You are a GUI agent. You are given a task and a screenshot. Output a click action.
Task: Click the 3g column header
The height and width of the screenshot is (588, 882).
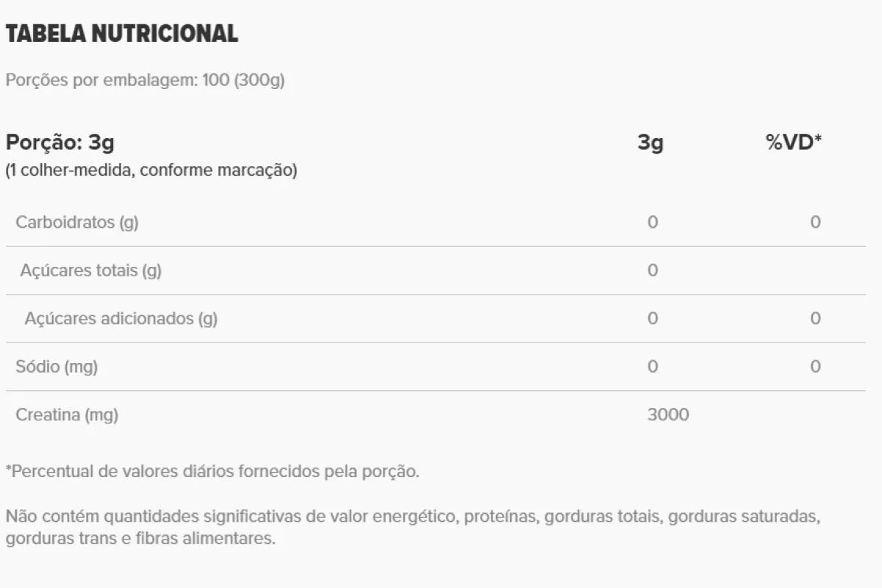coord(650,142)
